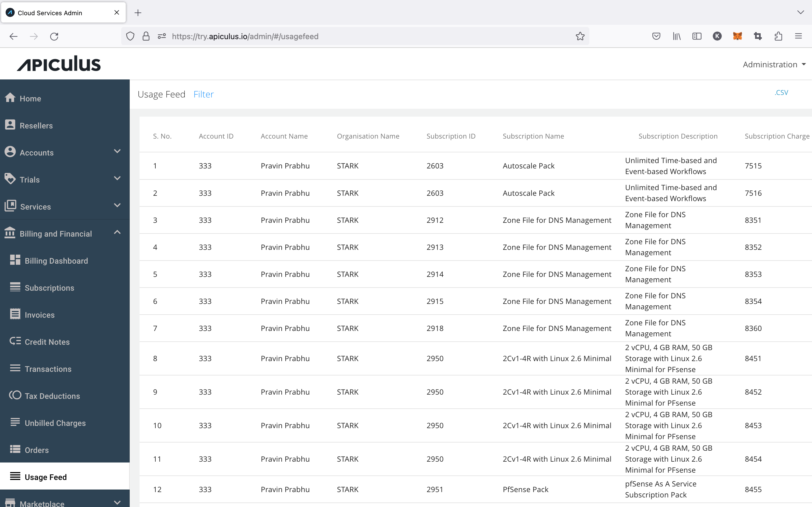Click the Services icon in sidebar
812x507 pixels.
(x=12, y=206)
